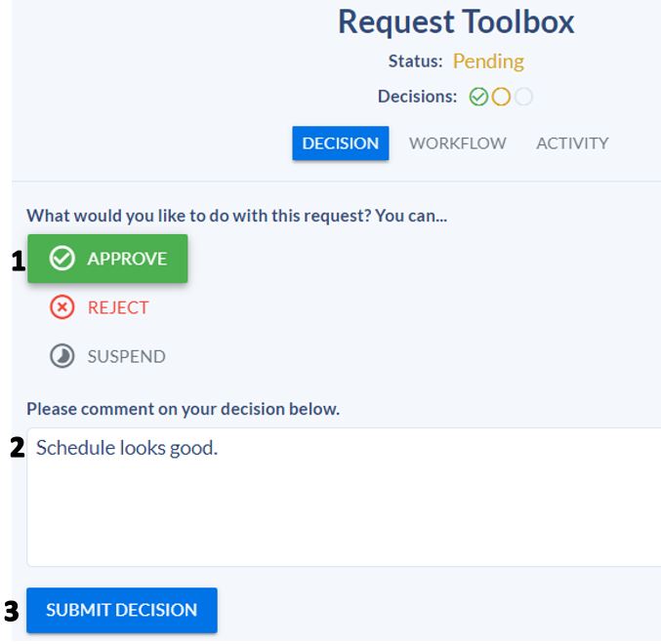Pick the Suspend text option
The height and width of the screenshot is (644, 661).
[x=126, y=356]
